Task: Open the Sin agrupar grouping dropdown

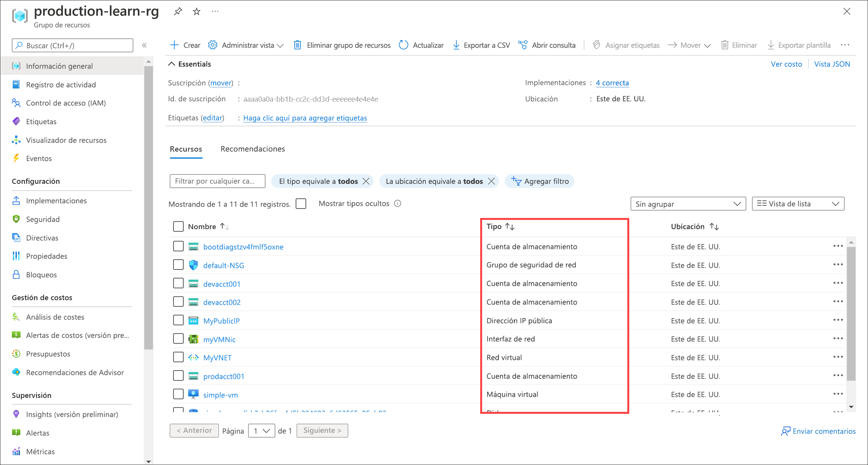Action: coord(688,204)
